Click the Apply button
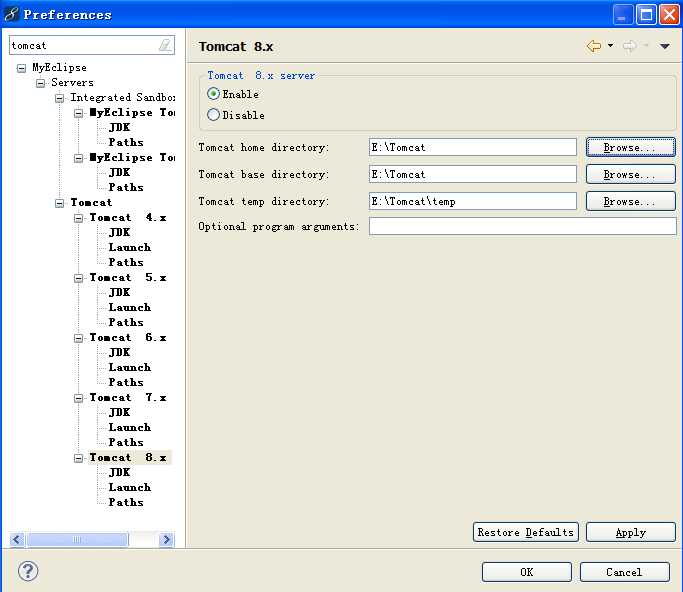The image size is (683, 592). [631, 532]
